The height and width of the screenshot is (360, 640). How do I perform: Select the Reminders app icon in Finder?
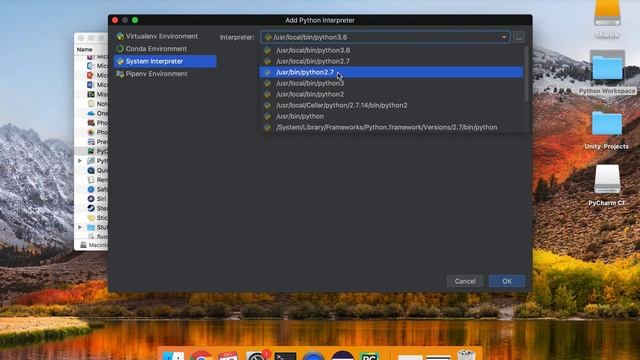[x=91, y=180]
